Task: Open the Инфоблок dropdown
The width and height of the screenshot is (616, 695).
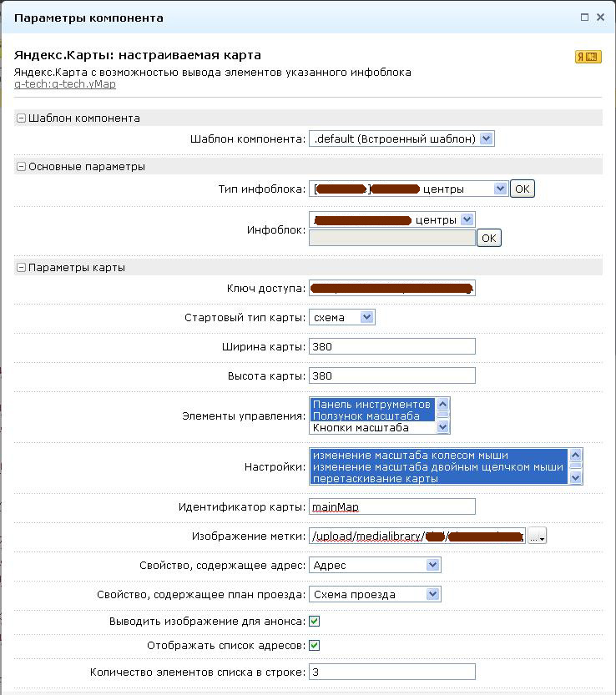Action: 392,220
